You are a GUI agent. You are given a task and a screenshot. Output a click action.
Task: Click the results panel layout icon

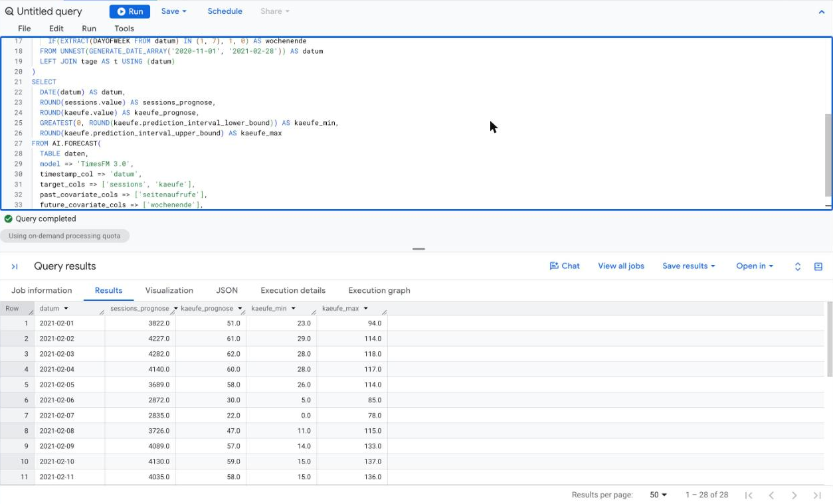click(x=818, y=266)
